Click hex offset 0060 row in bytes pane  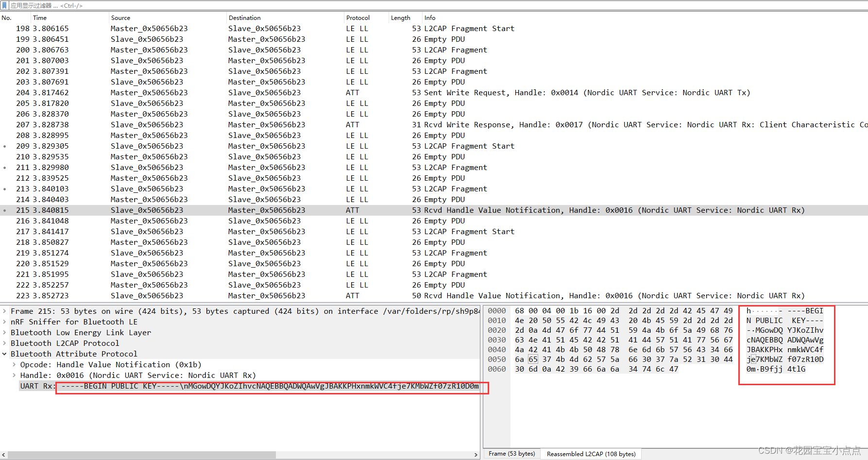pos(497,369)
